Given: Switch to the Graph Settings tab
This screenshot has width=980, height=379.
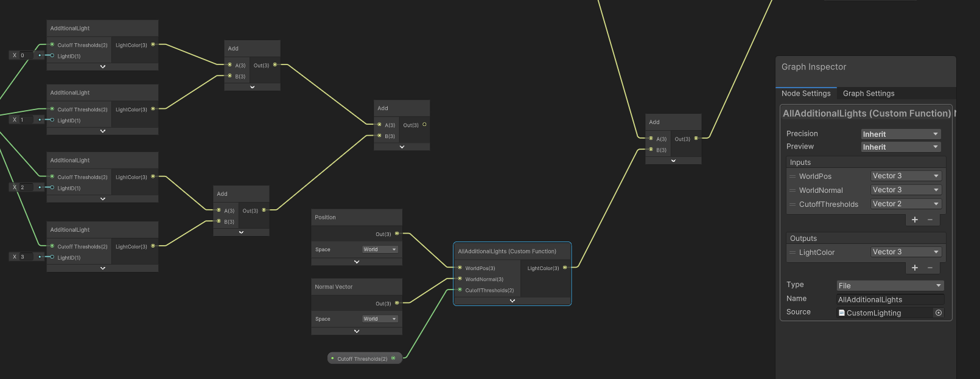Looking at the screenshot, I should [x=869, y=93].
